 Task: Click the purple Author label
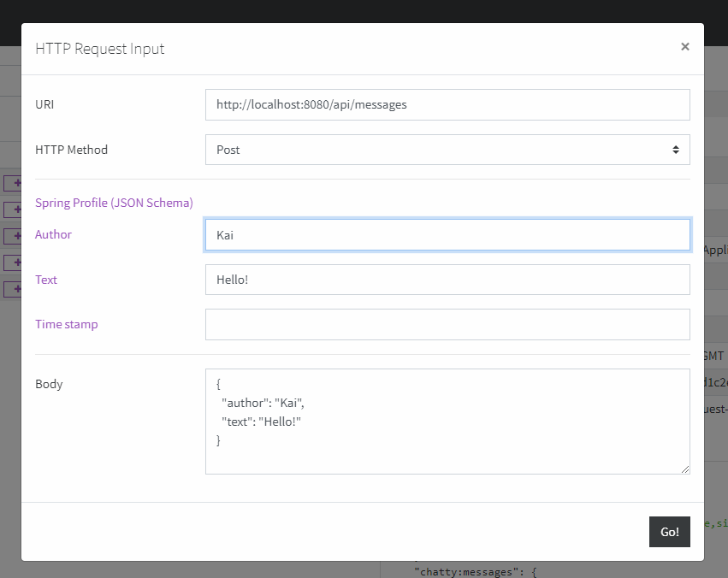point(53,234)
